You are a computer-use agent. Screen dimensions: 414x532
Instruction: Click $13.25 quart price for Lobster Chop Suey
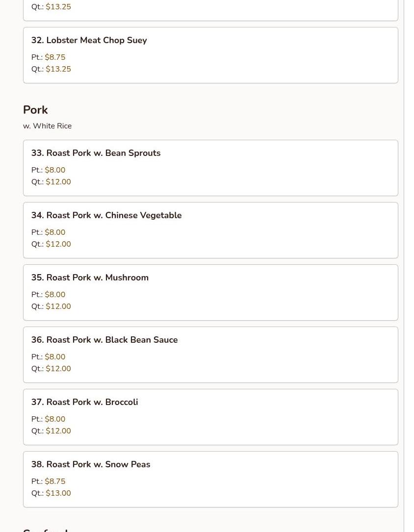coord(58,69)
